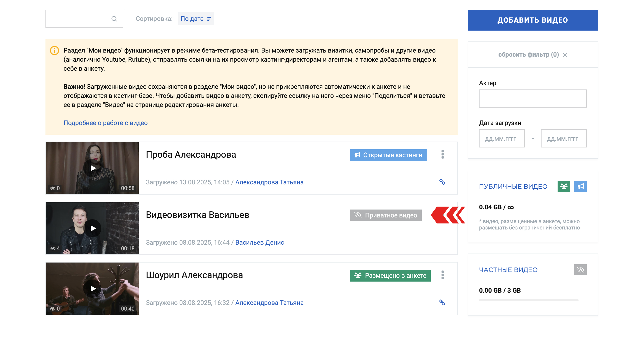Click the people icon inside 'Размещено в анкете' badge
This screenshot has height=340, width=644.
pos(358,275)
